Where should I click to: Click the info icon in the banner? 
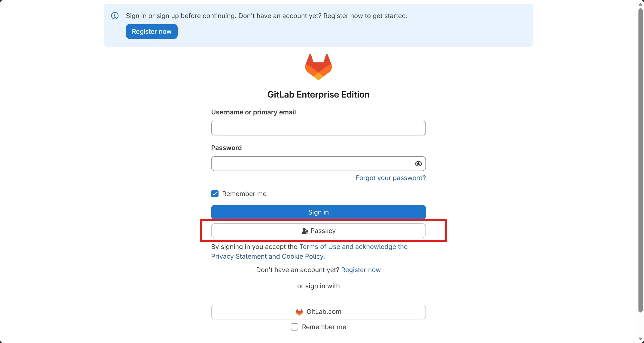[x=115, y=16]
